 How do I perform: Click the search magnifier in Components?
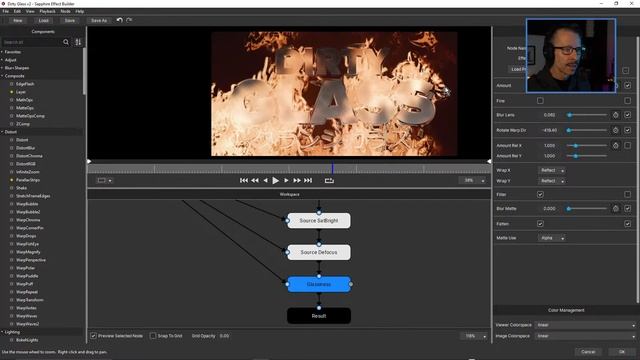coord(66,42)
